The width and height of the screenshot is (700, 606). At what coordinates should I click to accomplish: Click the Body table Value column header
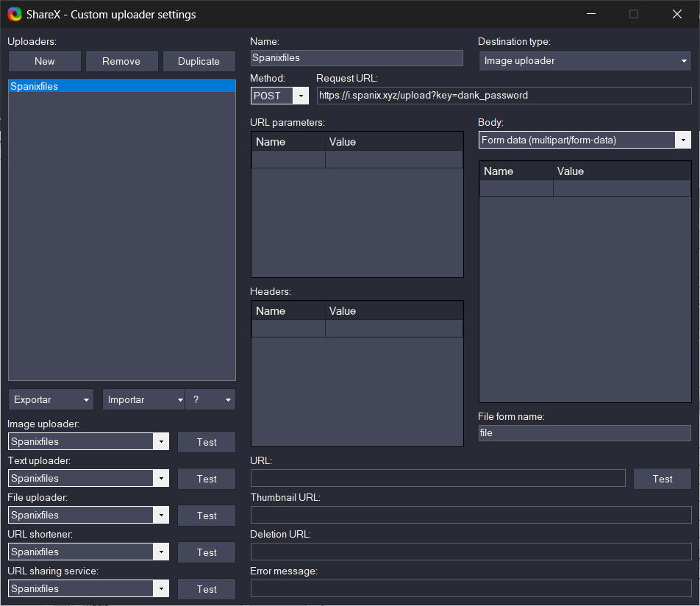click(622, 171)
